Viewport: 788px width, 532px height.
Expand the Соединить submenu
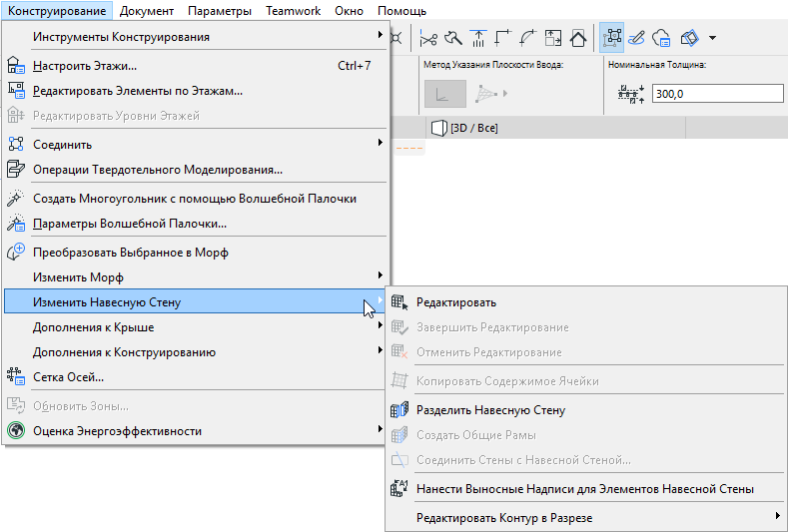[195, 145]
